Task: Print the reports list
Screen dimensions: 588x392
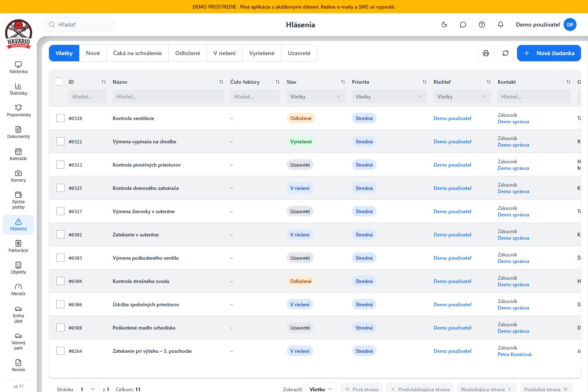Action: coord(486,53)
